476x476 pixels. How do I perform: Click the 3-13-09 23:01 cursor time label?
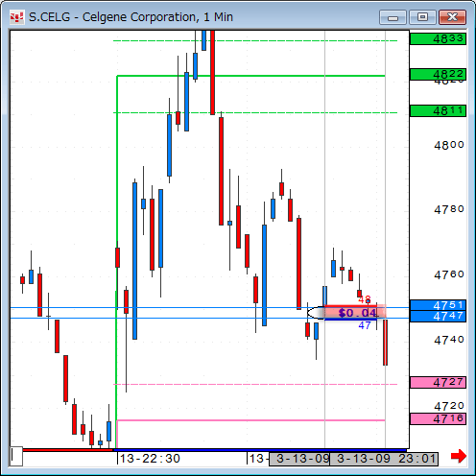(x=384, y=459)
